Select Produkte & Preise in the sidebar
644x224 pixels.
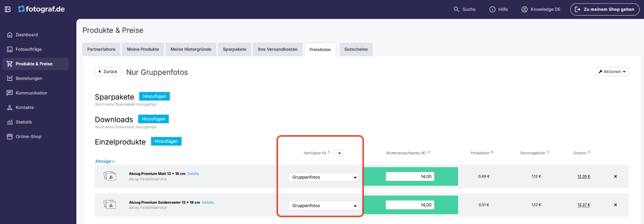tap(36, 64)
